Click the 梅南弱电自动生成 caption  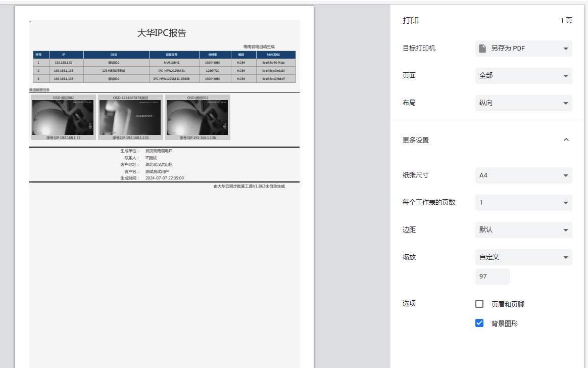click(x=259, y=47)
